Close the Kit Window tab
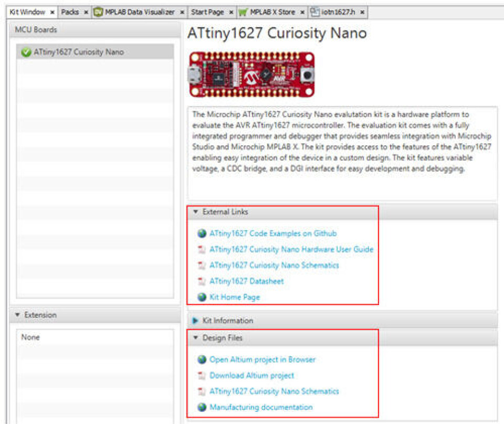504x424 pixels. tap(52, 13)
